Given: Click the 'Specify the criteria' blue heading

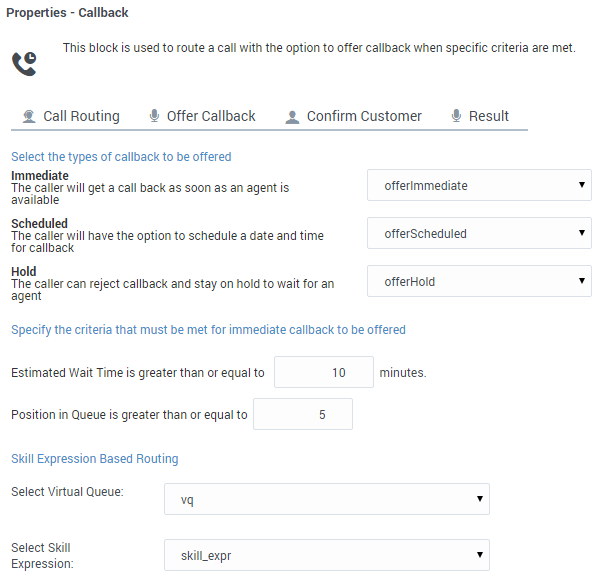Looking at the screenshot, I should (x=209, y=330).
